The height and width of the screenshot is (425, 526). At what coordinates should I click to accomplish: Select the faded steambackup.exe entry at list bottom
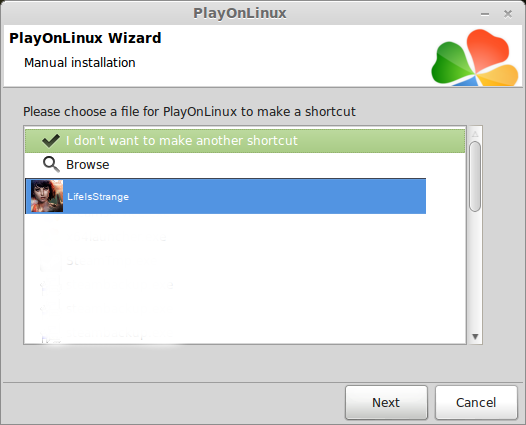(119, 333)
